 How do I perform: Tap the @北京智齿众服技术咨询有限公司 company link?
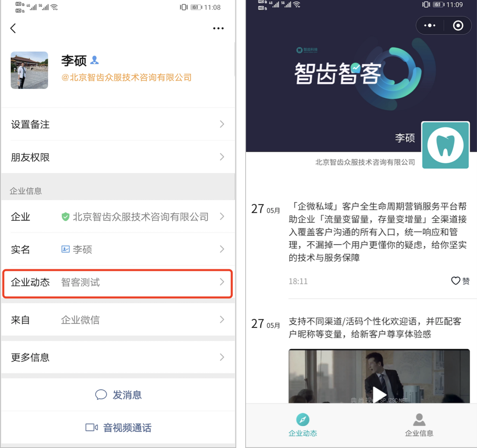(126, 78)
